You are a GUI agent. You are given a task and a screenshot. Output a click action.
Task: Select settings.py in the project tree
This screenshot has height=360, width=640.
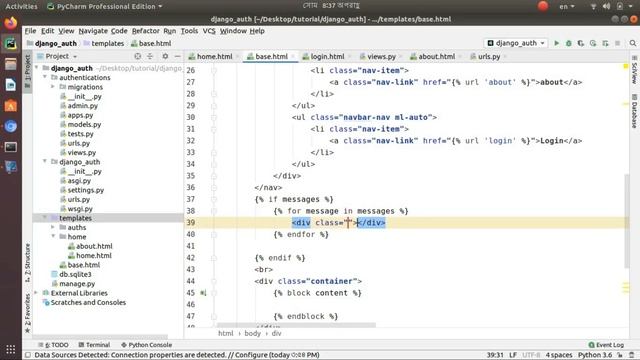(86, 190)
